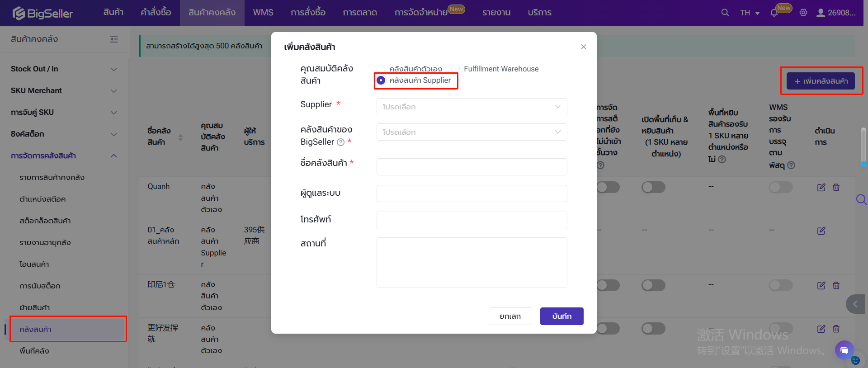Click the ยกเลิก cancel button

[510, 316]
